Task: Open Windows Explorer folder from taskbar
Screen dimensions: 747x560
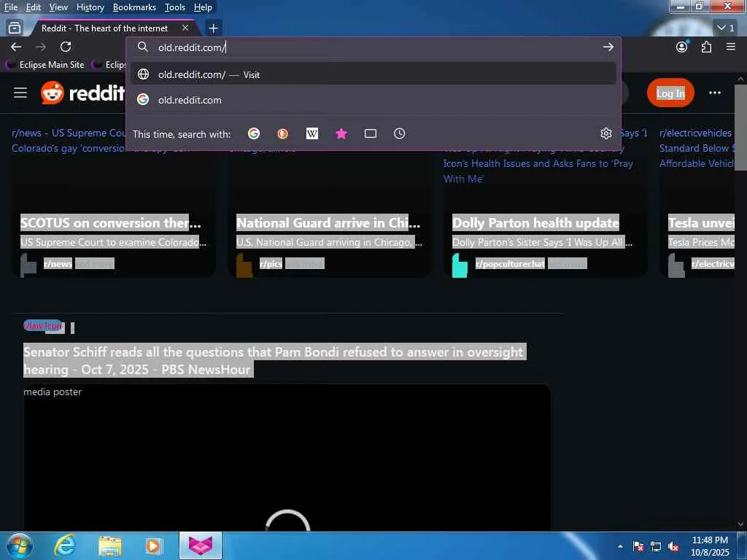Action: [110, 545]
